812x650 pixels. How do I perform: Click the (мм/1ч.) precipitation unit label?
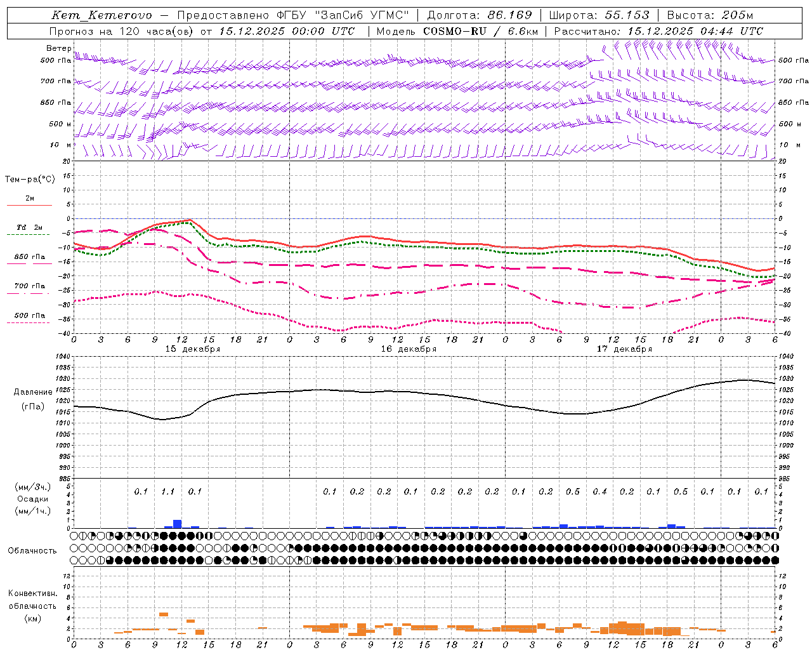click(32, 511)
